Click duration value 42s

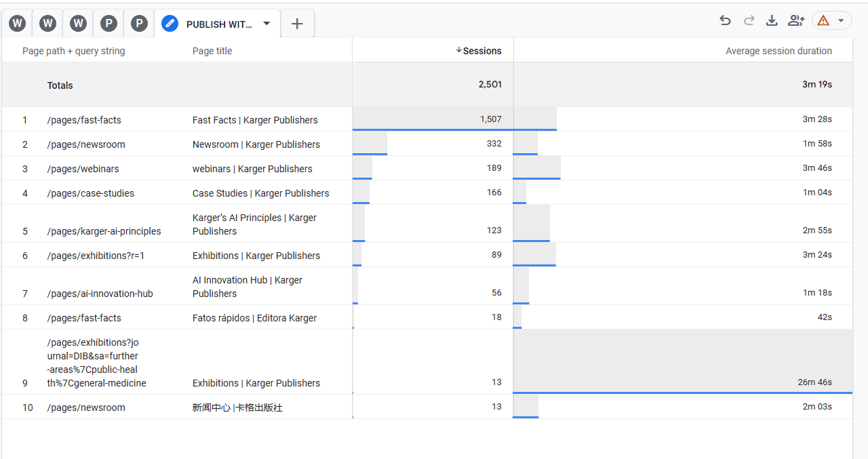(x=825, y=317)
